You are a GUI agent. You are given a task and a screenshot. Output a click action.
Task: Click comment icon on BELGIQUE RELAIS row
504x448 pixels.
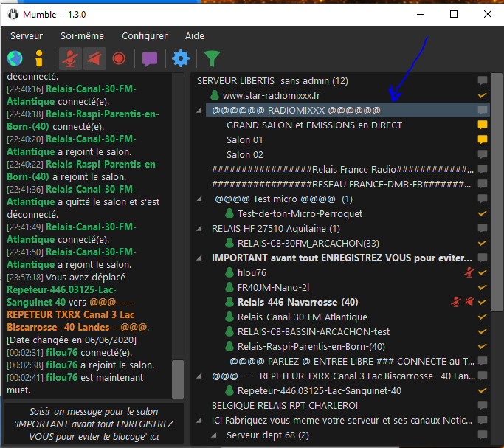pyautogui.click(x=482, y=406)
